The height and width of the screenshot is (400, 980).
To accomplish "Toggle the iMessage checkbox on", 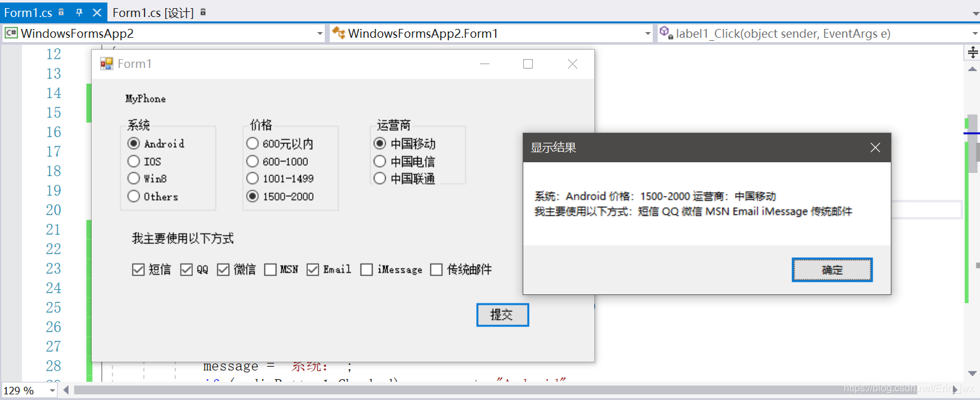I will [x=366, y=269].
